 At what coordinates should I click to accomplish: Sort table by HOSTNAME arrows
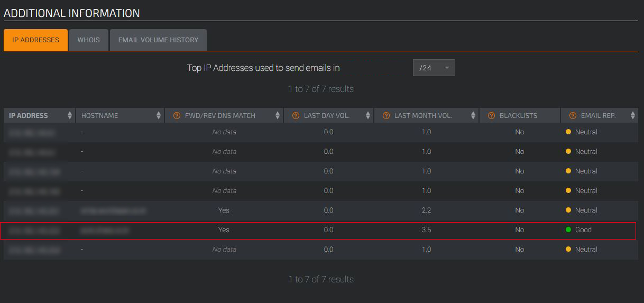click(159, 116)
